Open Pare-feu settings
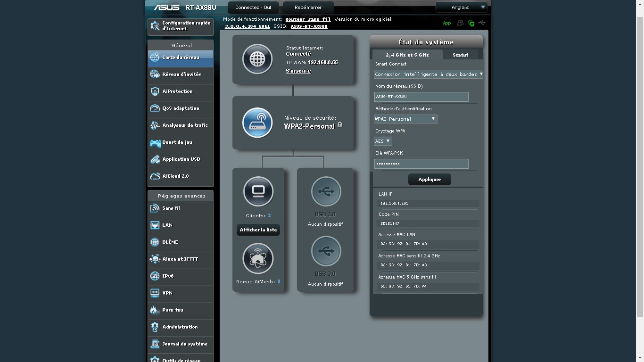 point(181,310)
